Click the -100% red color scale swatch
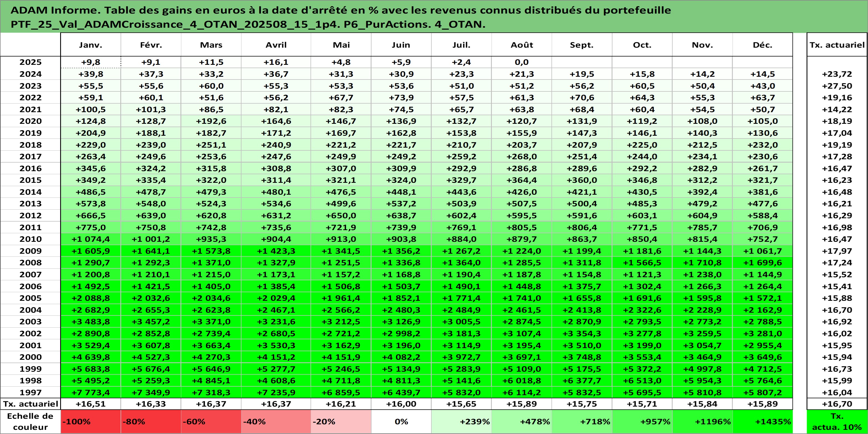The image size is (868, 434). (91, 422)
